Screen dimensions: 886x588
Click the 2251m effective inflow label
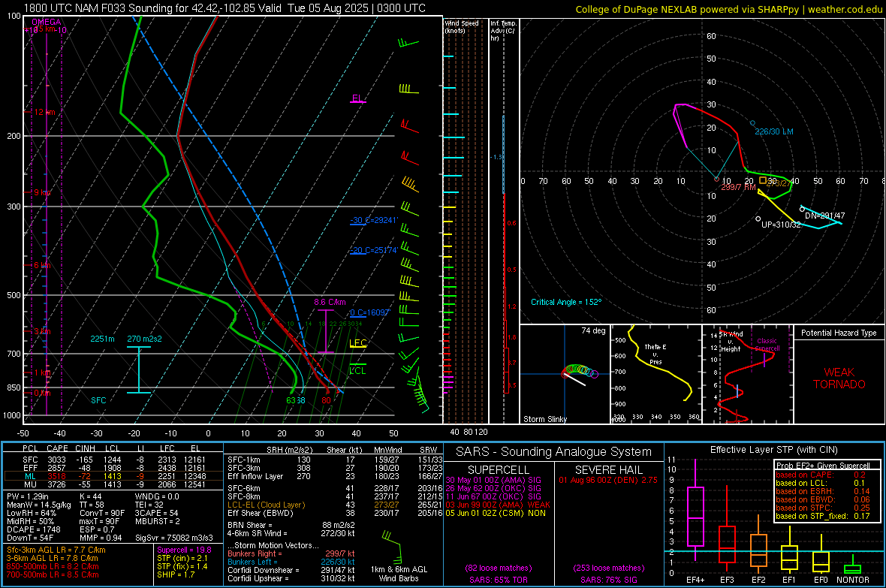tap(102, 339)
